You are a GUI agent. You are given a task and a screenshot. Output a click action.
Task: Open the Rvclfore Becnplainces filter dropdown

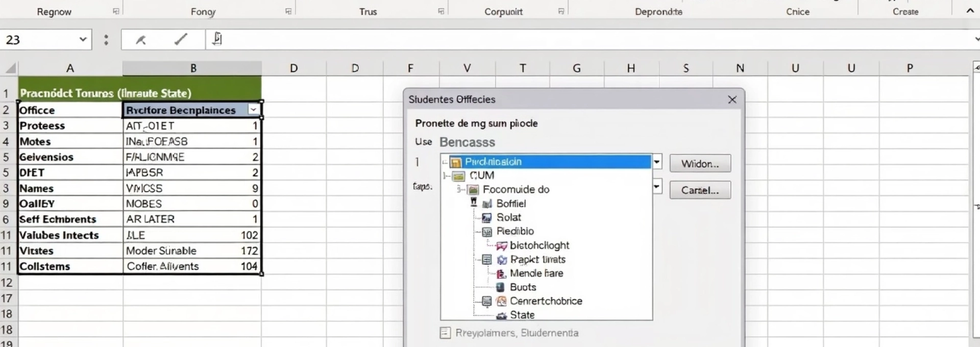253,110
